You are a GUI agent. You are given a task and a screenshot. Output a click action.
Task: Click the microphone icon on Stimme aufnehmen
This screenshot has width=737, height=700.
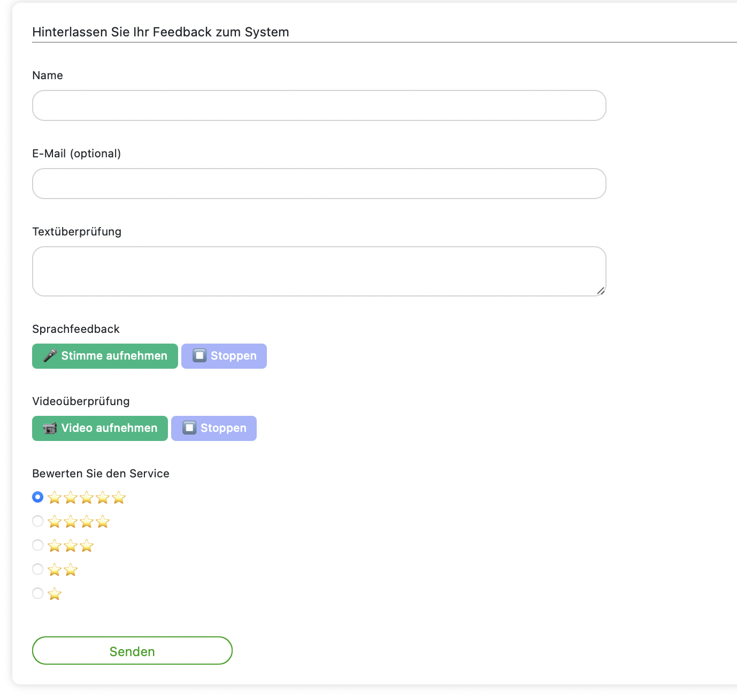pyautogui.click(x=50, y=356)
